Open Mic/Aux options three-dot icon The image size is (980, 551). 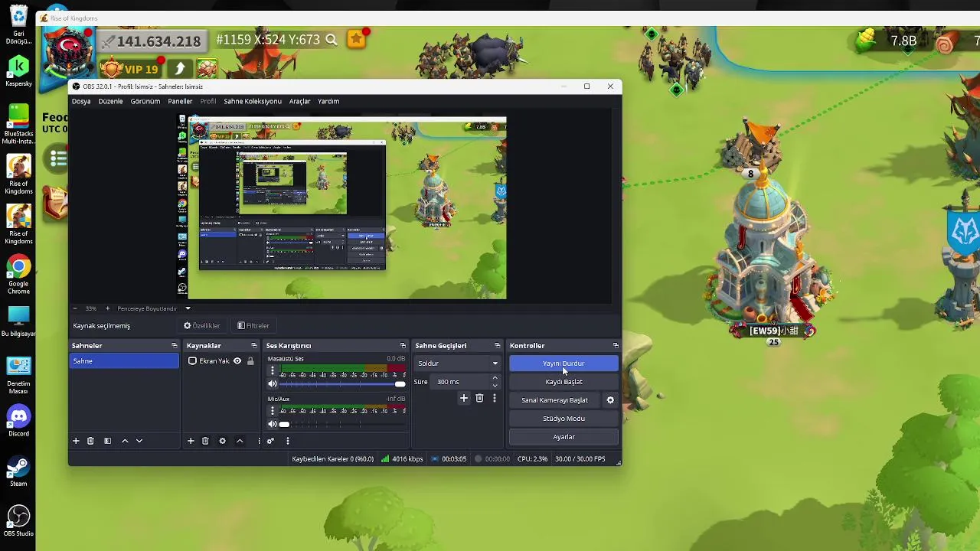272,411
